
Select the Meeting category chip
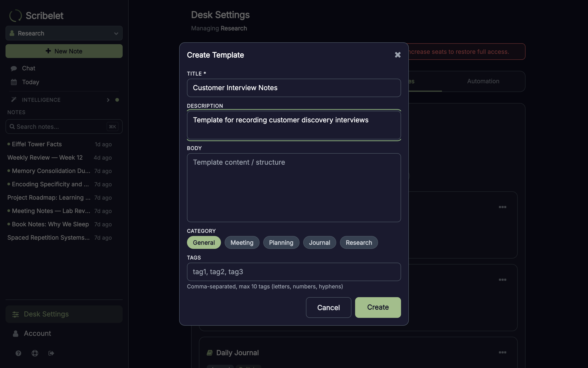242,242
